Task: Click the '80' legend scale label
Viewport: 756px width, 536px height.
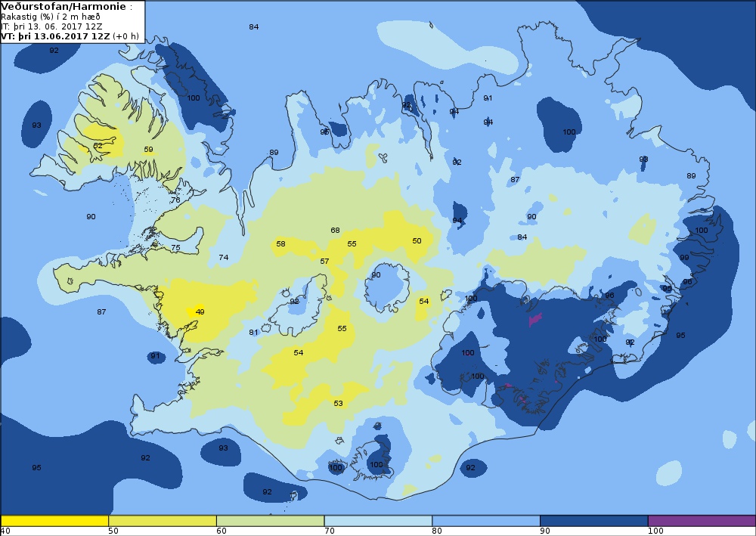Action: [x=437, y=531]
